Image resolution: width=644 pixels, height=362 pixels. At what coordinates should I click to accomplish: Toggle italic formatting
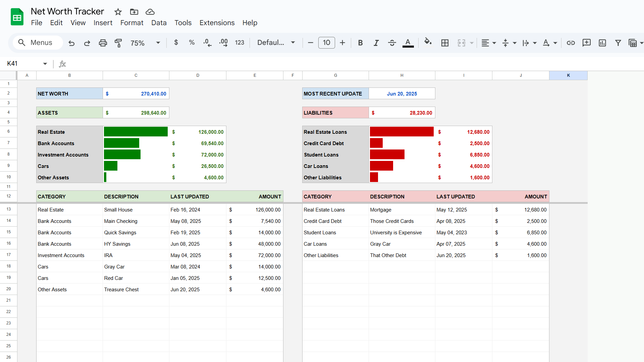tap(376, 43)
